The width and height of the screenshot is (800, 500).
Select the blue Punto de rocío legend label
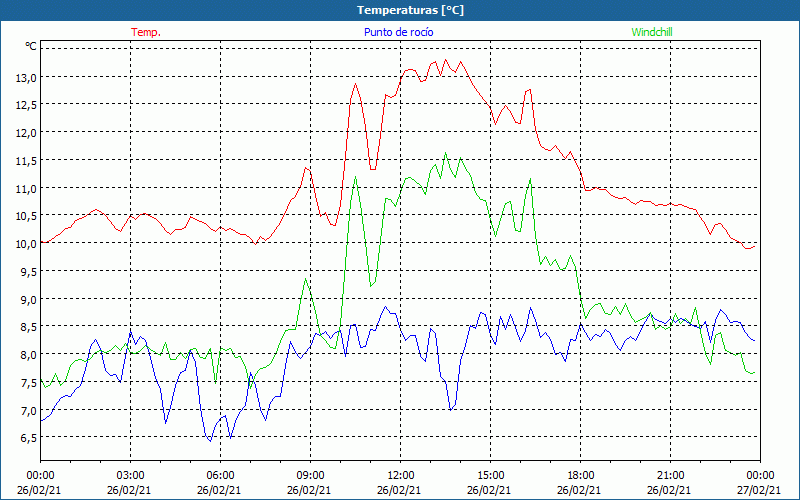398,32
